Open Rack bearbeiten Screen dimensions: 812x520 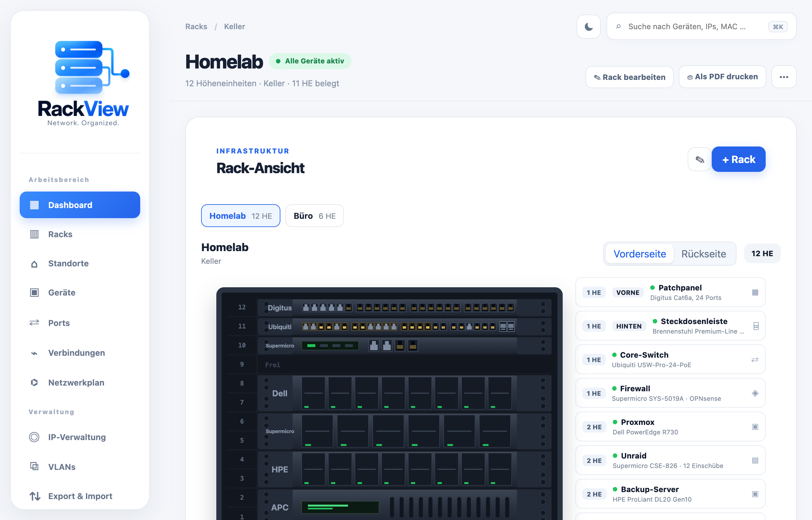[629, 77]
